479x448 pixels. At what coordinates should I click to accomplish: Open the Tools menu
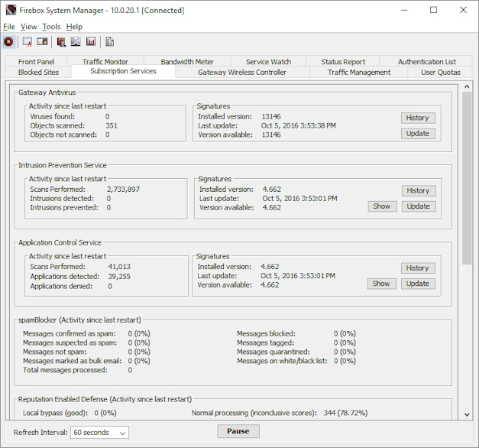50,27
